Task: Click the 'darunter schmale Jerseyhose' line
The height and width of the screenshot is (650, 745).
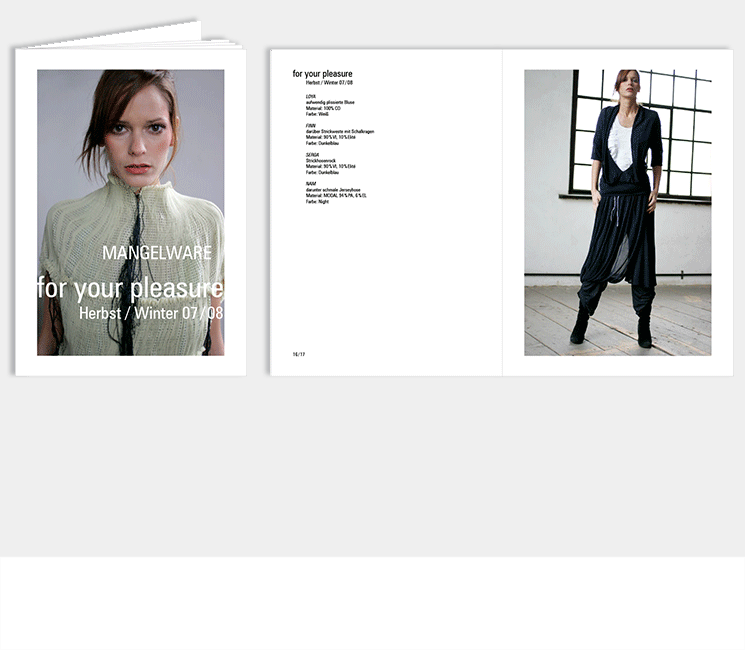Action: pos(333,190)
